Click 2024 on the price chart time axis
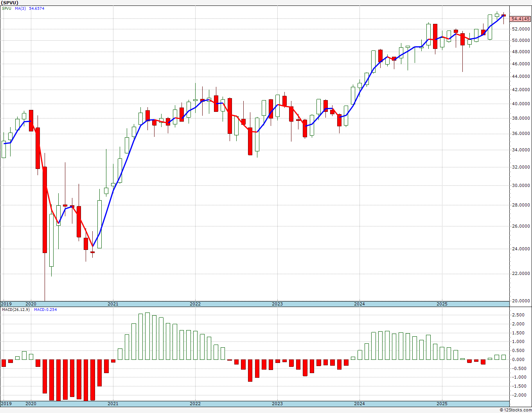This screenshot has width=532, height=413. tap(359, 304)
